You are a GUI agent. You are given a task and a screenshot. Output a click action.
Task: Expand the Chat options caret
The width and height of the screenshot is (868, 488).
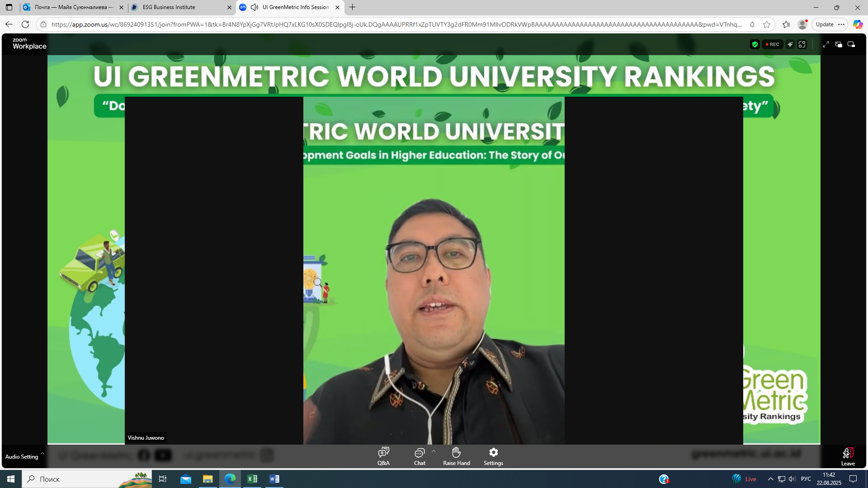[434, 451]
